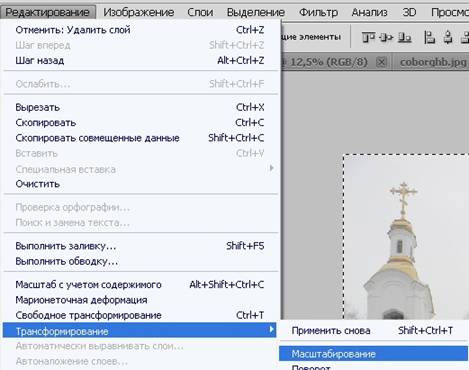This screenshot has width=469, height=370.
Task: Choose Шаг вперед menu item
Action: click(140, 45)
